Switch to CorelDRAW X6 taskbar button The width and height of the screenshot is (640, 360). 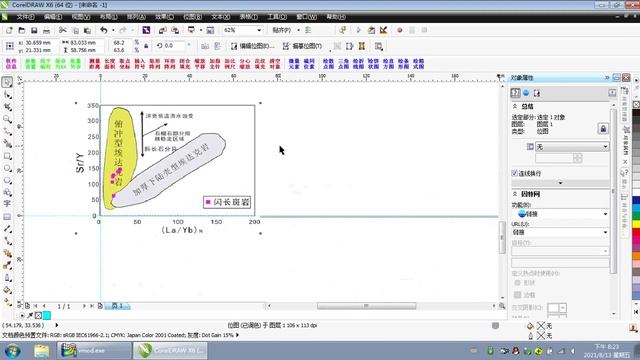171,351
